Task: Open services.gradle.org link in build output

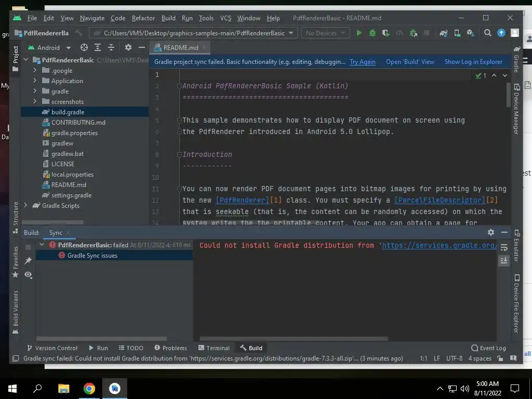Action: click(440, 245)
